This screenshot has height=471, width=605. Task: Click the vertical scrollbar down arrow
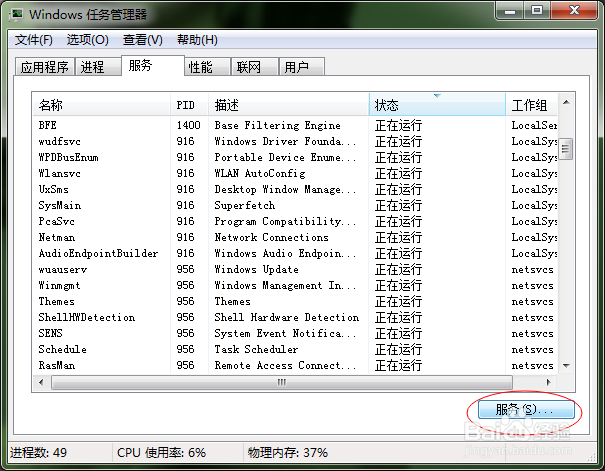[x=566, y=365]
